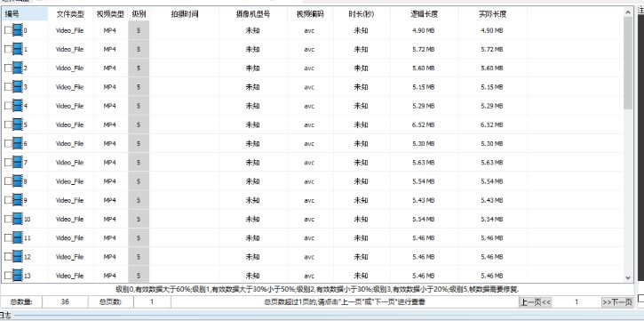Sort by the 时长(秒) column header

(x=361, y=14)
